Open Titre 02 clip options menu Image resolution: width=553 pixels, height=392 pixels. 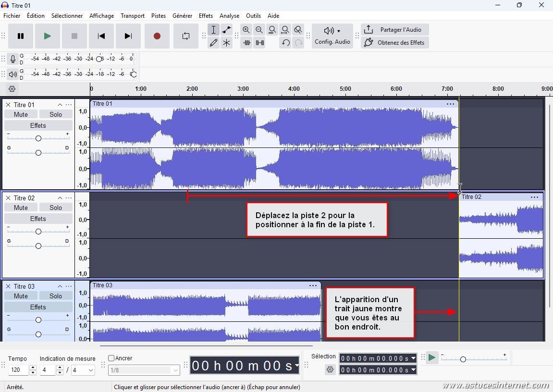click(534, 197)
